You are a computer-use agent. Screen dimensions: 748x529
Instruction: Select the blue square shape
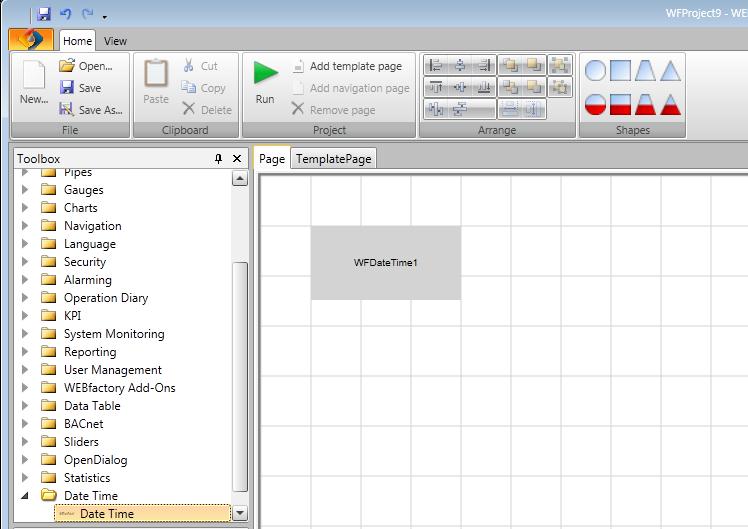pos(620,71)
